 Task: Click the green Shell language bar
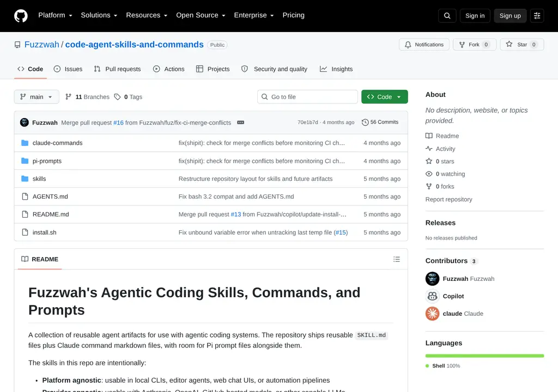click(x=484, y=356)
